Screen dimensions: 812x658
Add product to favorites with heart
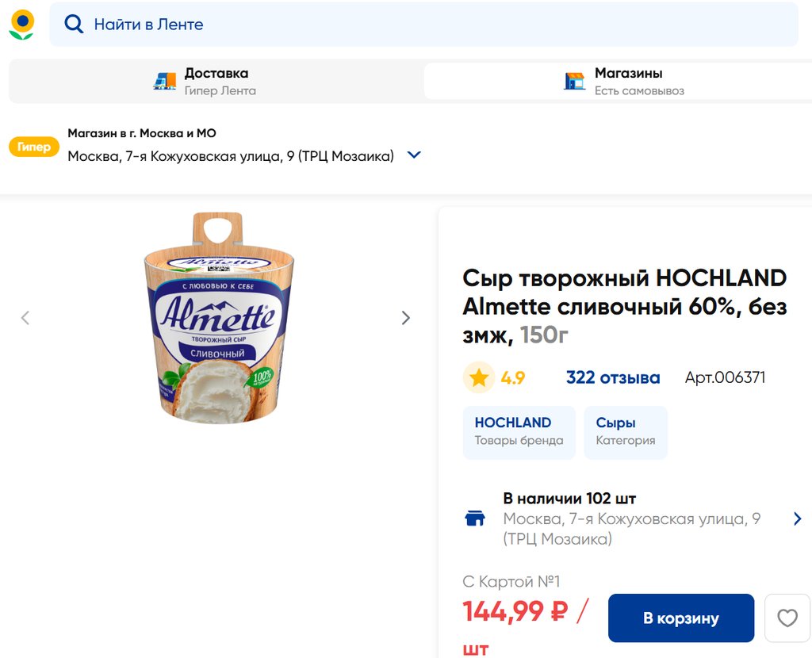[x=787, y=618]
